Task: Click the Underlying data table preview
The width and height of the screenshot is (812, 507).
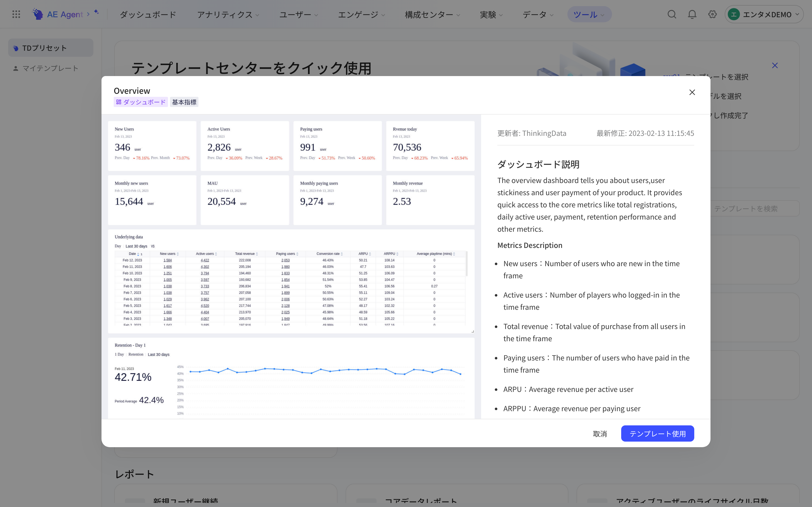Action: coord(291,281)
